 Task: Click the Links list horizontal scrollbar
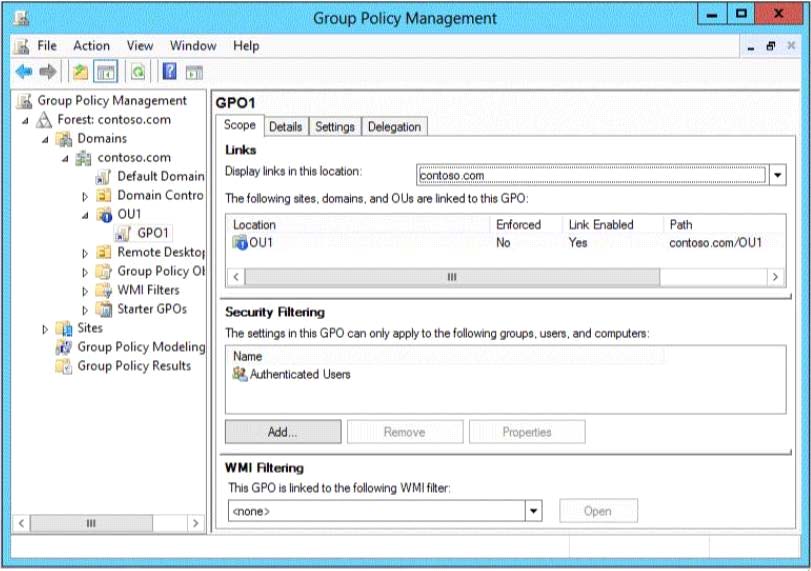[x=500, y=276]
